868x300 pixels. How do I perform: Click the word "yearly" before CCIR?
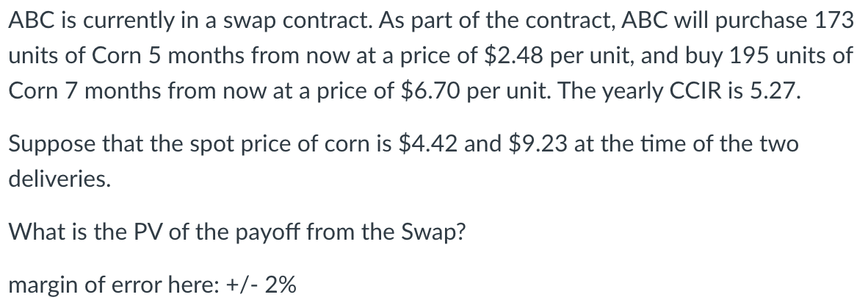point(549,93)
